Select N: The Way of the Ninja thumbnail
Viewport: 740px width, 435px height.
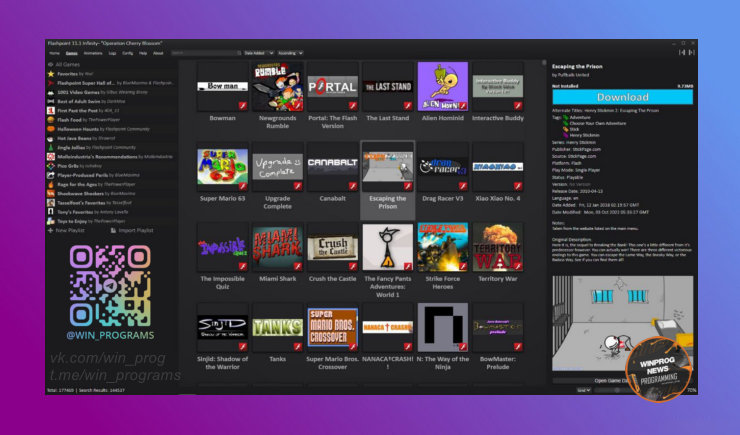coord(443,327)
